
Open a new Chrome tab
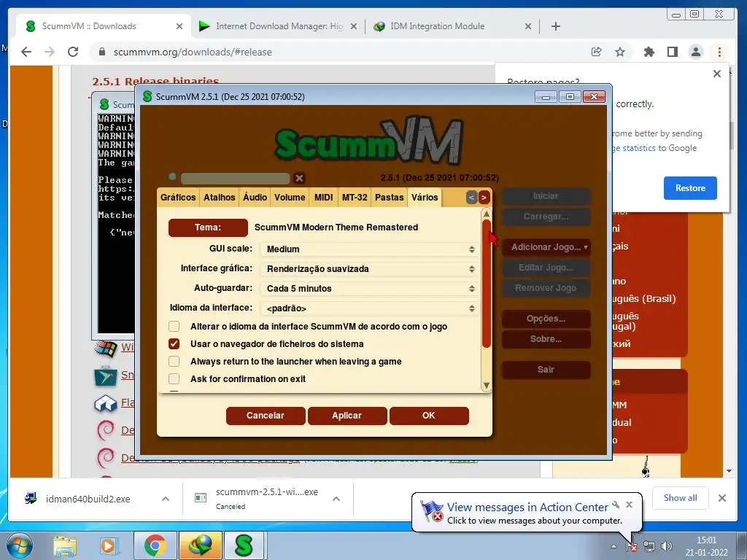pyautogui.click(x=555, y=26)
